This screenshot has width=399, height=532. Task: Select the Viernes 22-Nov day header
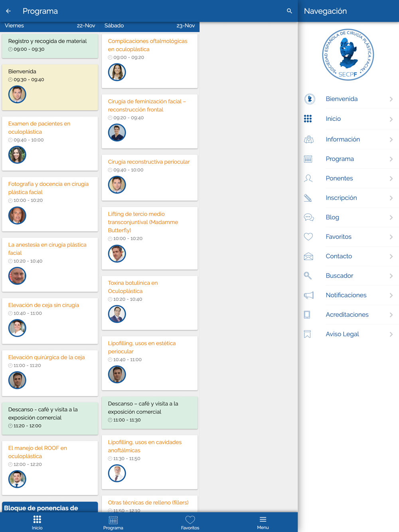point(50,26)
